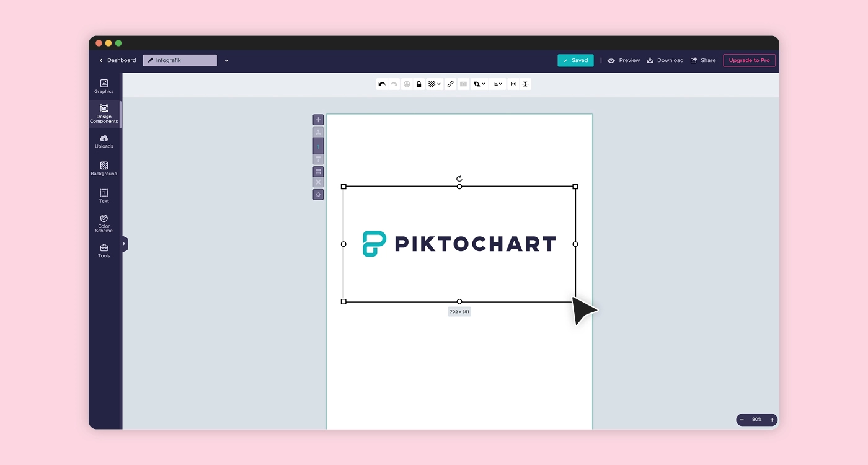Select the Text tool in sidebar
This screenshot has height=465, width=868.
tap(104, 196)
